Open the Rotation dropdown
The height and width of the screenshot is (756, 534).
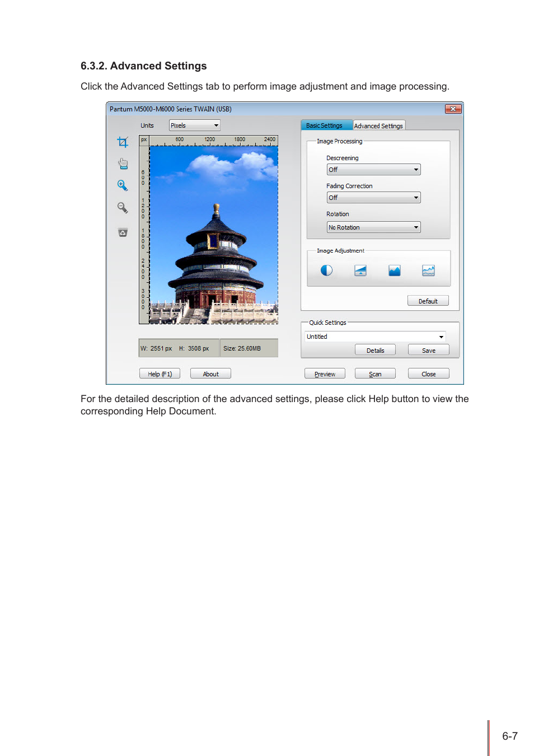point(373,227)
